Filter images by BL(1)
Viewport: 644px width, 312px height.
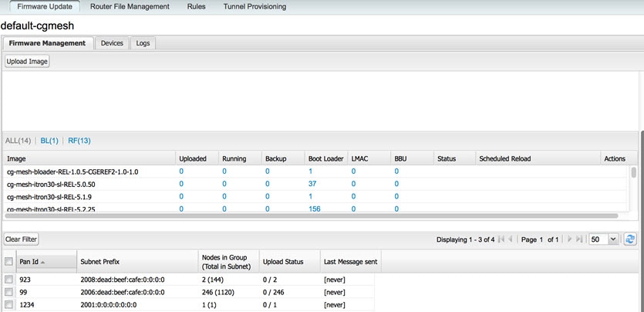[49, 141]
